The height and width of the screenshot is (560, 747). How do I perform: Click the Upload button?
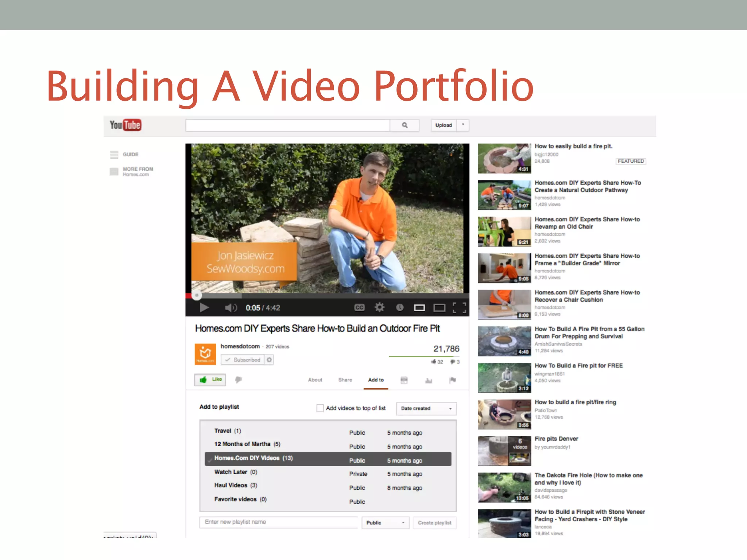point(444,125)
